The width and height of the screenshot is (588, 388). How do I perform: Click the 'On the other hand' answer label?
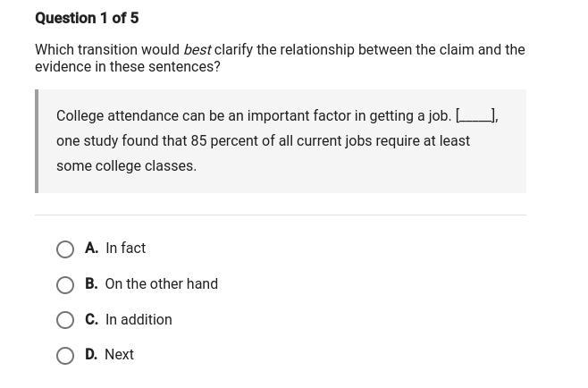[x=161, y=284]
